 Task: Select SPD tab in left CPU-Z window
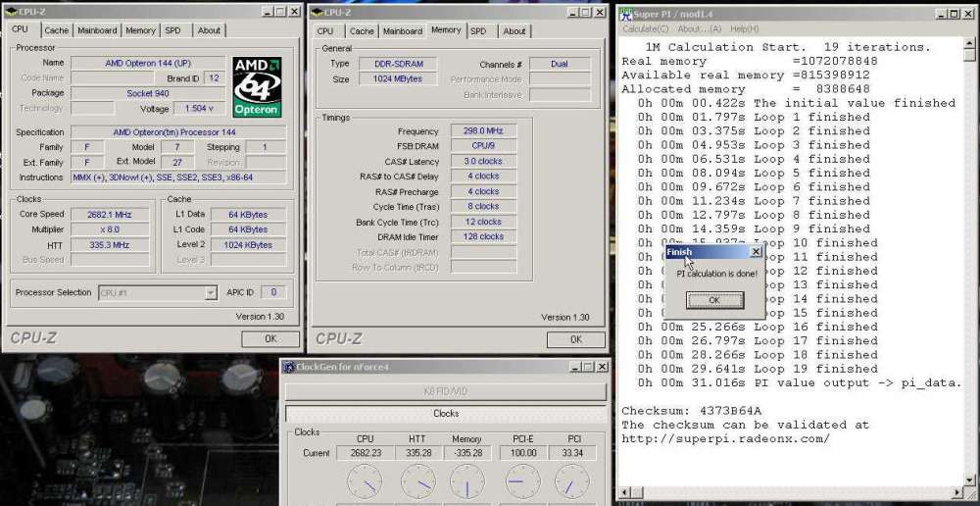172,30
